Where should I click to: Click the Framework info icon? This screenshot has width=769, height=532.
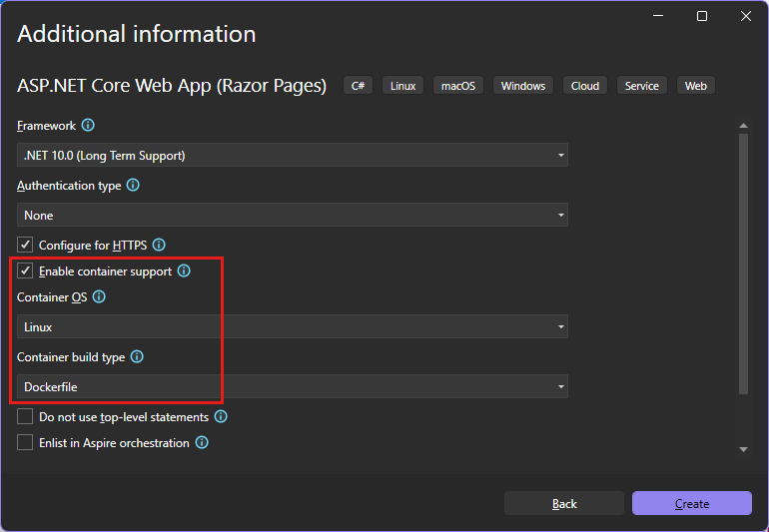pyautogui.click(x=88, y=126)
